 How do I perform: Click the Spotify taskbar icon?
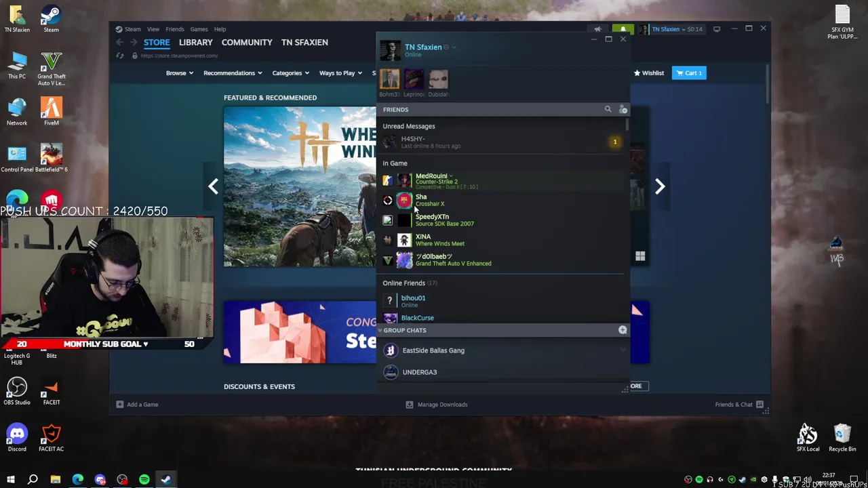point(144,480)
